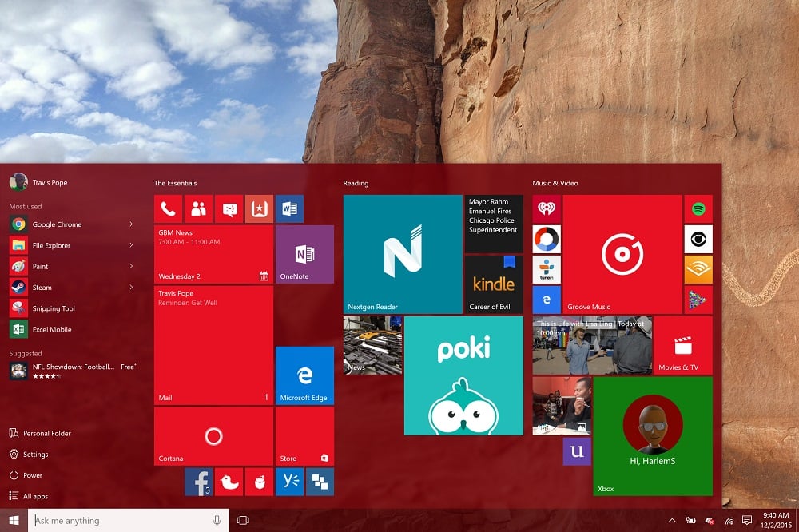799x532 pixels.
Task: Open the Action Center notifications icon
Action: pyautogui.click(x=747, y=520)
